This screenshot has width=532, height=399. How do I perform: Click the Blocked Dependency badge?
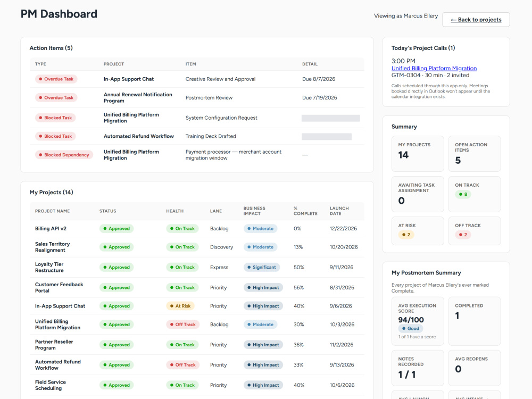pos(64,155)
